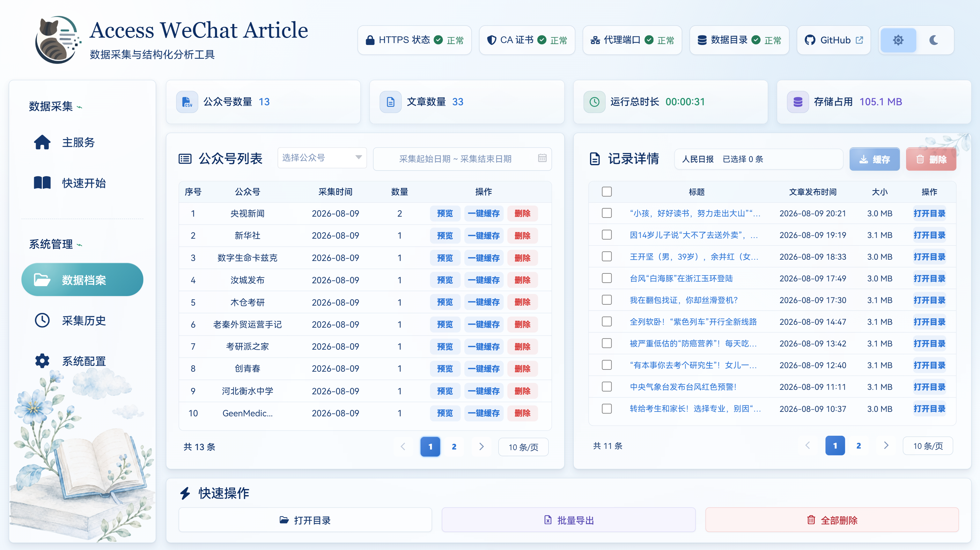Check the 因14岁儿子说 article checkbox
The width and height of the screenshot is (980, 550).
pos(607,234)
